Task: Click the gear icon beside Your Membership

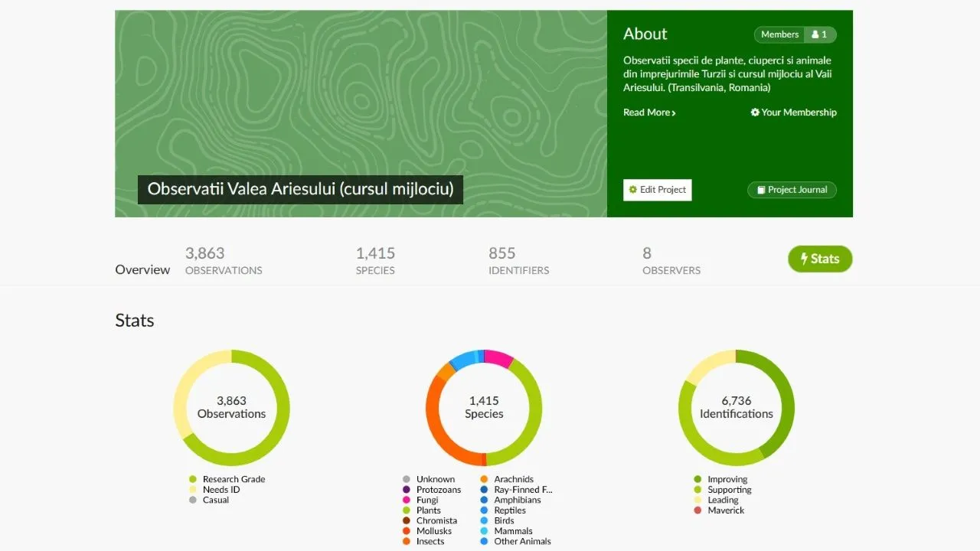Action: (x=755, y=112)
